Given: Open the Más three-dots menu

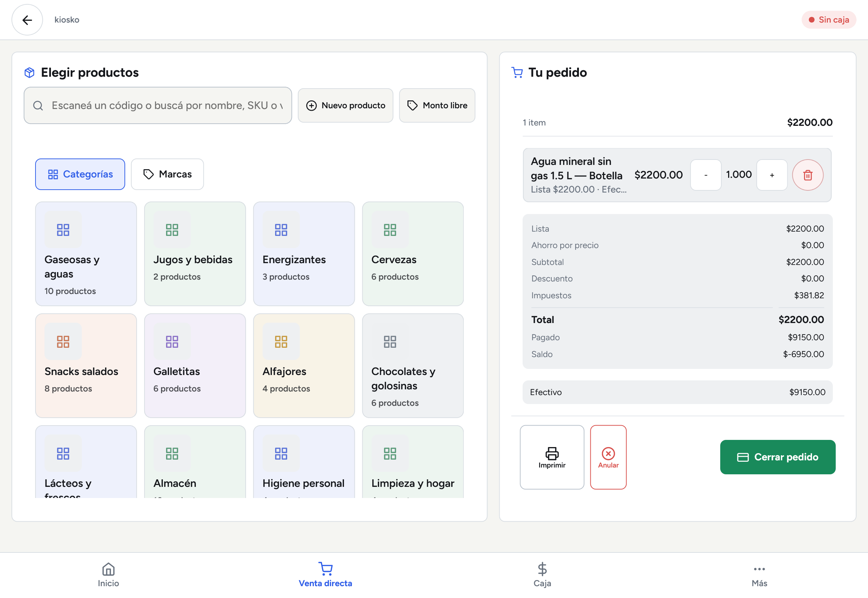Looking at the screenshot, I should [759, 575].
